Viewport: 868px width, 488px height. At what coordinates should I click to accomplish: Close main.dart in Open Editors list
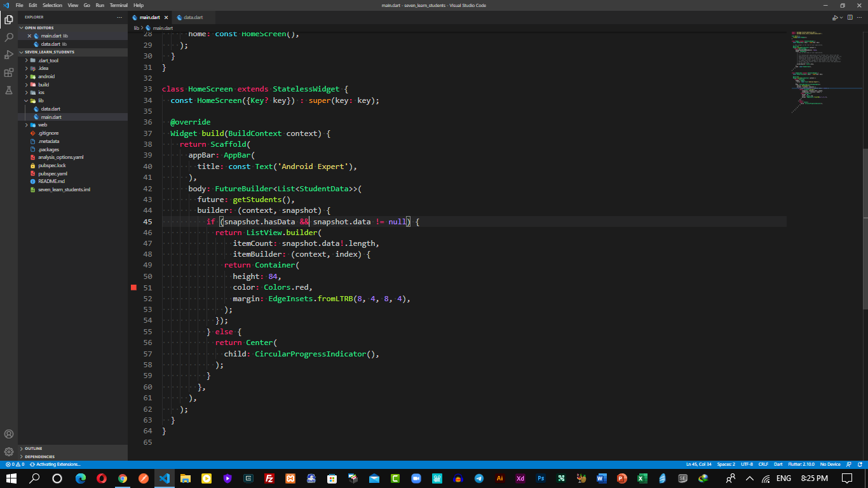point(29,36)
